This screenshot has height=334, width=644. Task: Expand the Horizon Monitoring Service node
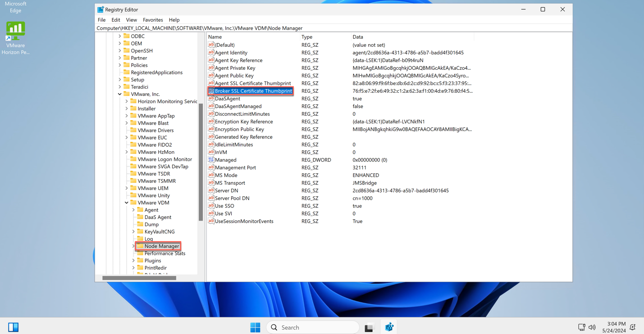point(127,101)
